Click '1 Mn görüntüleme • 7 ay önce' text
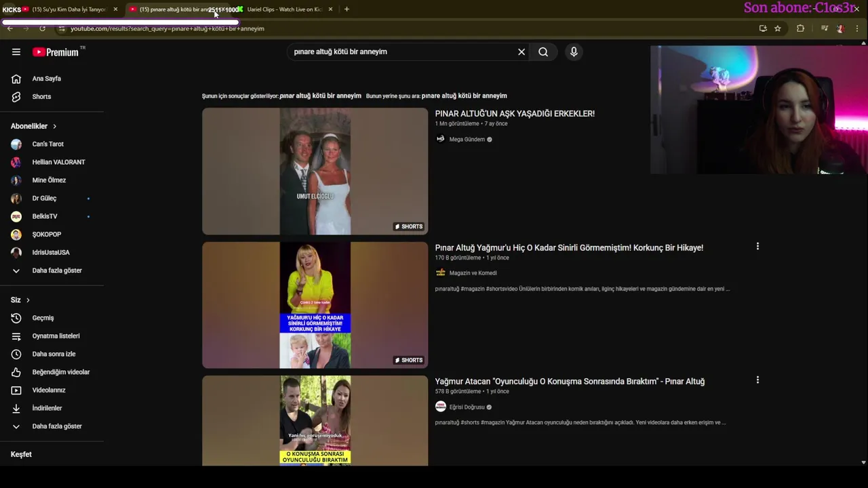Image resolution: width=868 pixels, height=488 pixels. tap(471, 124)
